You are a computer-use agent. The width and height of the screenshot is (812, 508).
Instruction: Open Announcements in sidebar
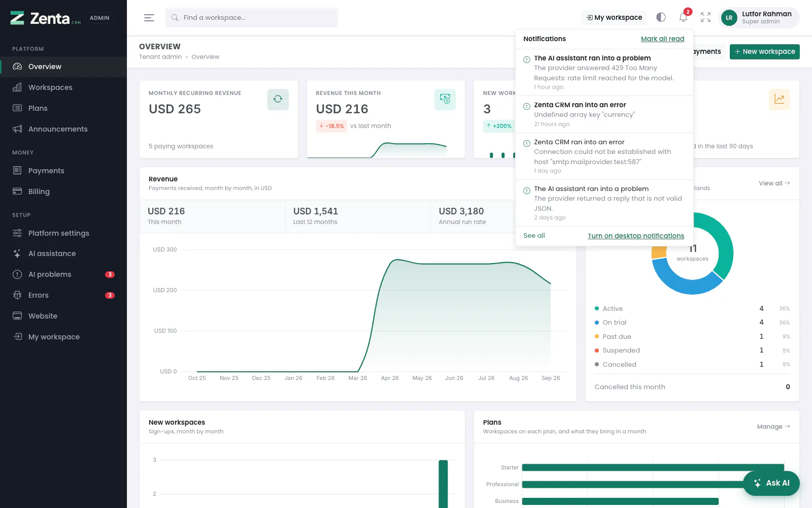63,129
